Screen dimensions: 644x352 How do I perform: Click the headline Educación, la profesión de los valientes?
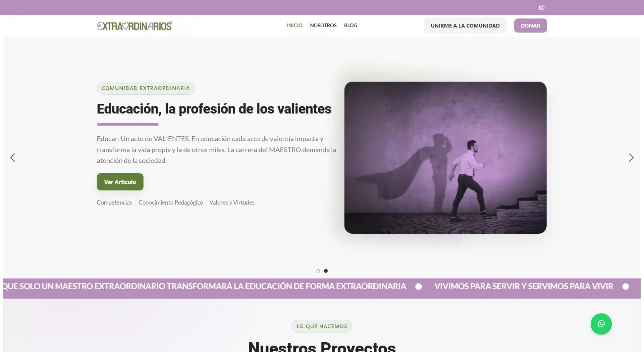pos(214,108)
